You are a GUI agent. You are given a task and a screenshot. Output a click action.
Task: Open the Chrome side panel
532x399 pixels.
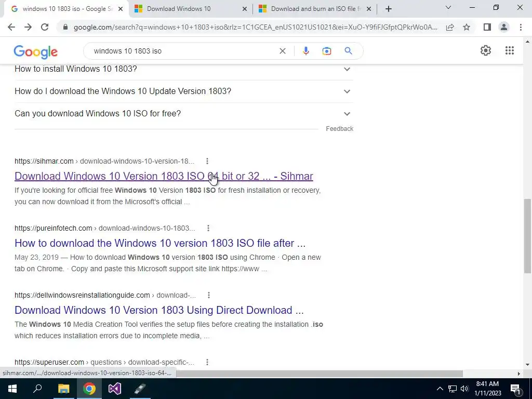point(487,27)
